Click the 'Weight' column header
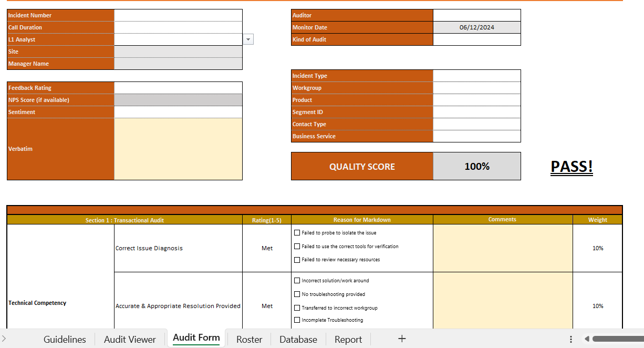This screenshot has width=644, height=348. click(x=598, y=220)
